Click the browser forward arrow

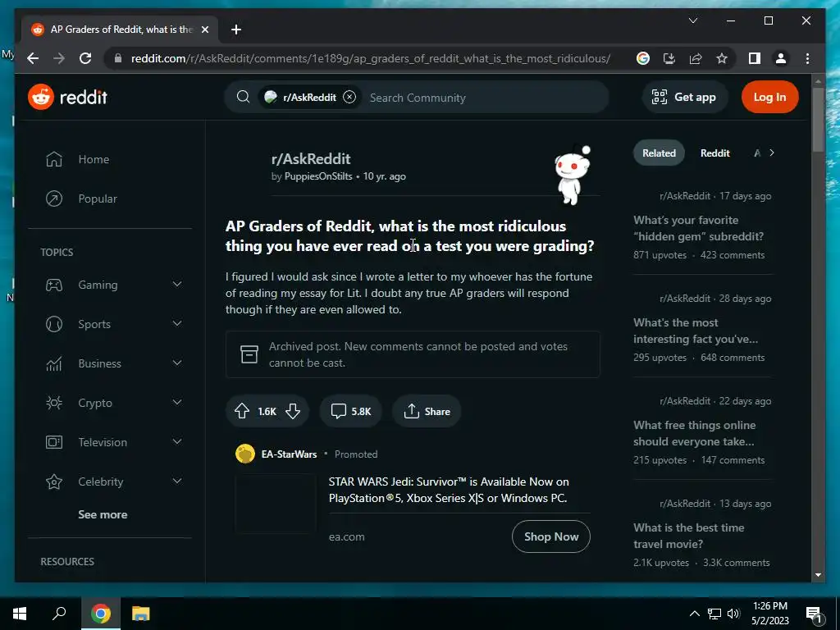(x=59, y=58)
